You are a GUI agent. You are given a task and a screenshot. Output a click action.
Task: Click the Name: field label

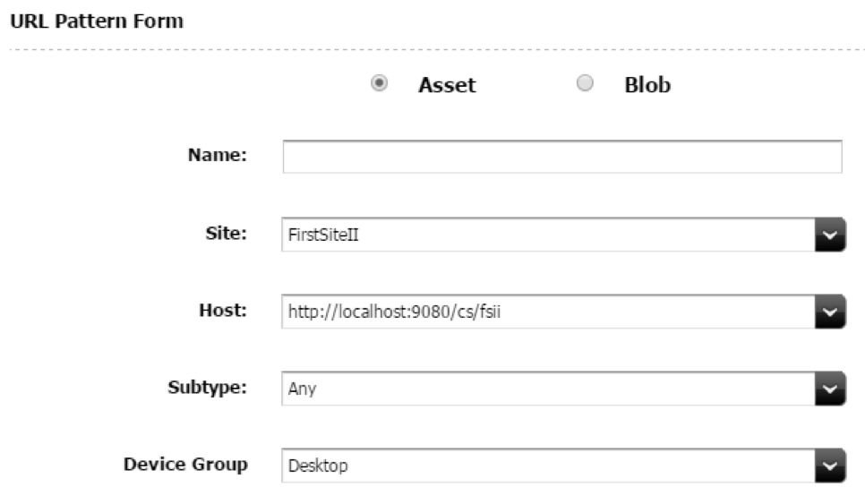[218, 155]
